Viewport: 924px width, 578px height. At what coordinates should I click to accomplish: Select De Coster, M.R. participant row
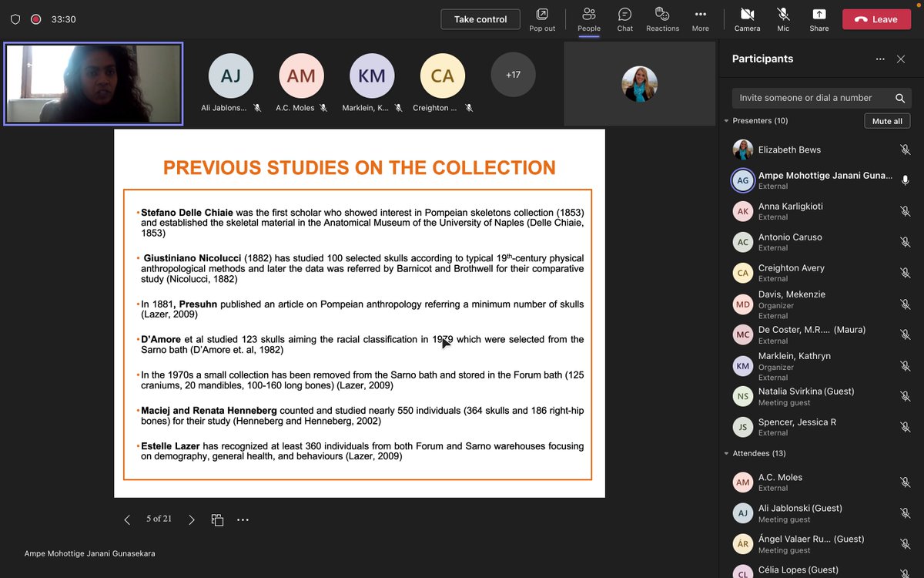click(821, 334)
